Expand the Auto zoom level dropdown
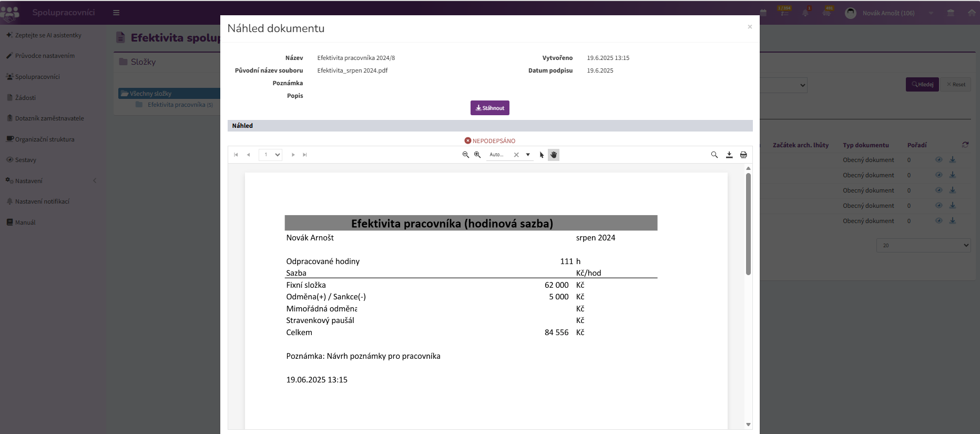980x434 pixels. (x=528, y=155)
